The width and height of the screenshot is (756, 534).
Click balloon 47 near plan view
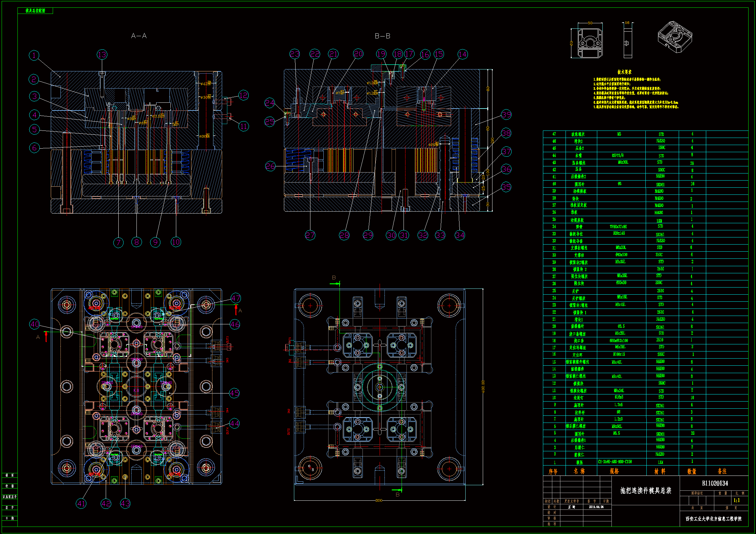[x=235, y=298]
